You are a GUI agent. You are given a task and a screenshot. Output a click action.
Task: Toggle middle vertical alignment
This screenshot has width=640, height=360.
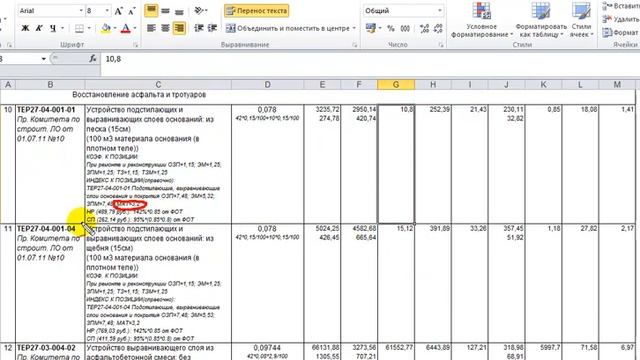click(165, 11)
